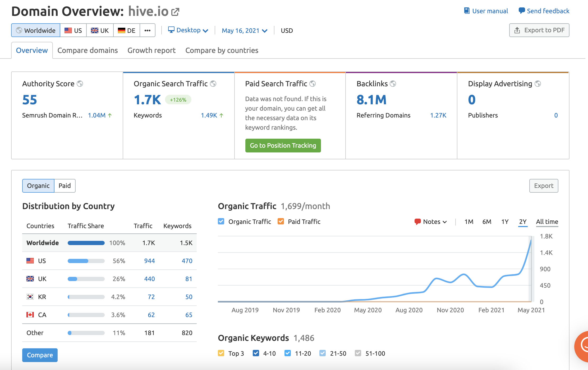Click the Desktop monitor icon
The width and height of the screenshot is (588, 370).
(171, 30)
